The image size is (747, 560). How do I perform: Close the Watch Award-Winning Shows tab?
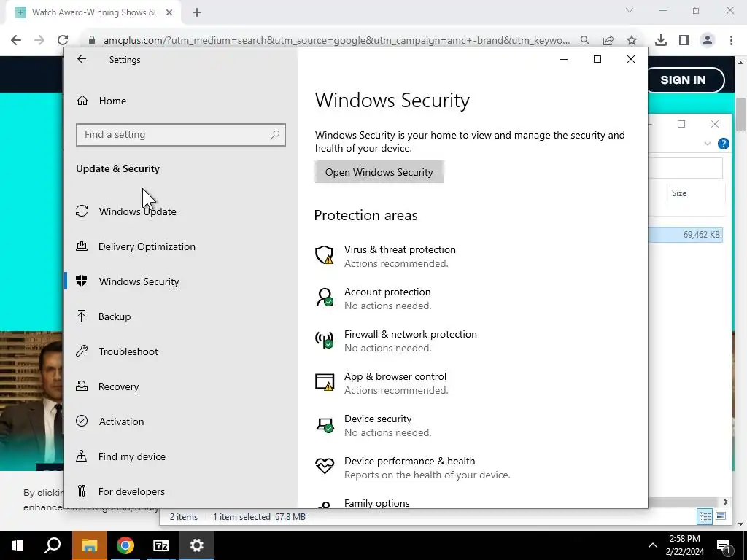coord(169,12)
